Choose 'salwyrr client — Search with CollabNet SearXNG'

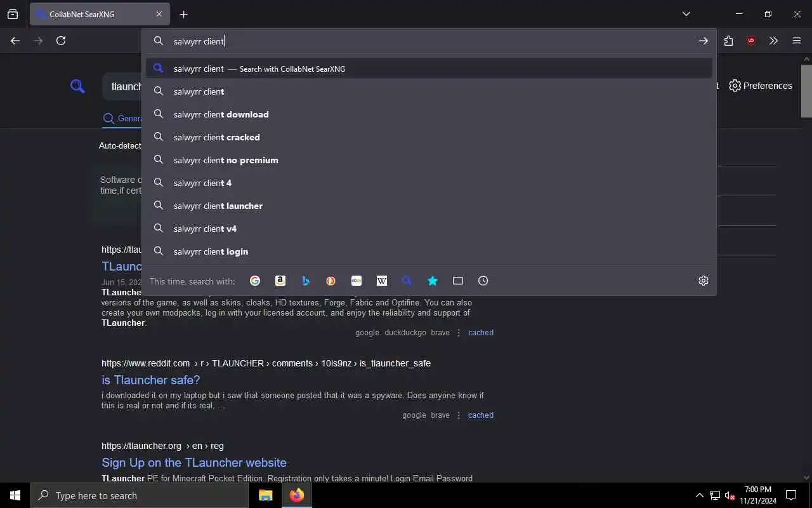(x=429, y=69)
